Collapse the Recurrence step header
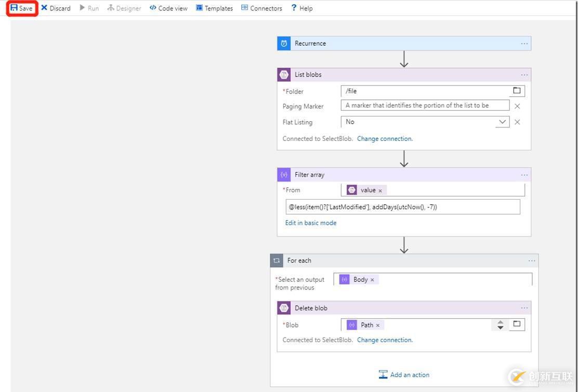 pyautogui.click(x=404, y=44)
